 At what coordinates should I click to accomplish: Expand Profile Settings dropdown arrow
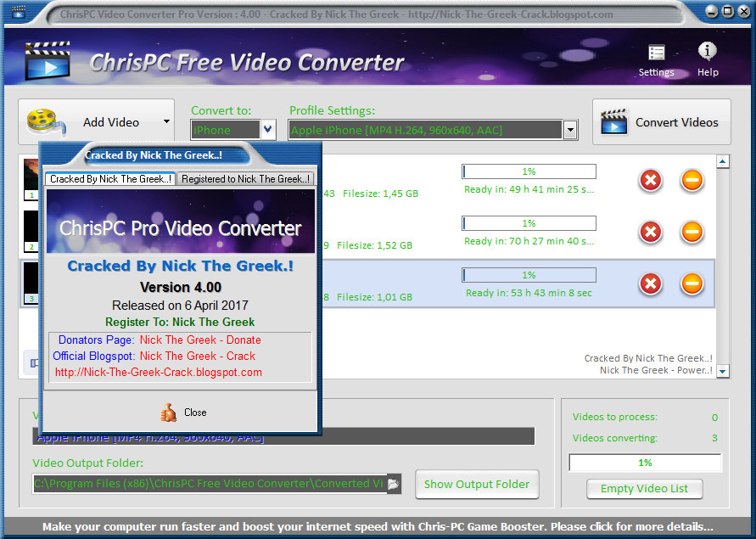(x=570, y=130)
